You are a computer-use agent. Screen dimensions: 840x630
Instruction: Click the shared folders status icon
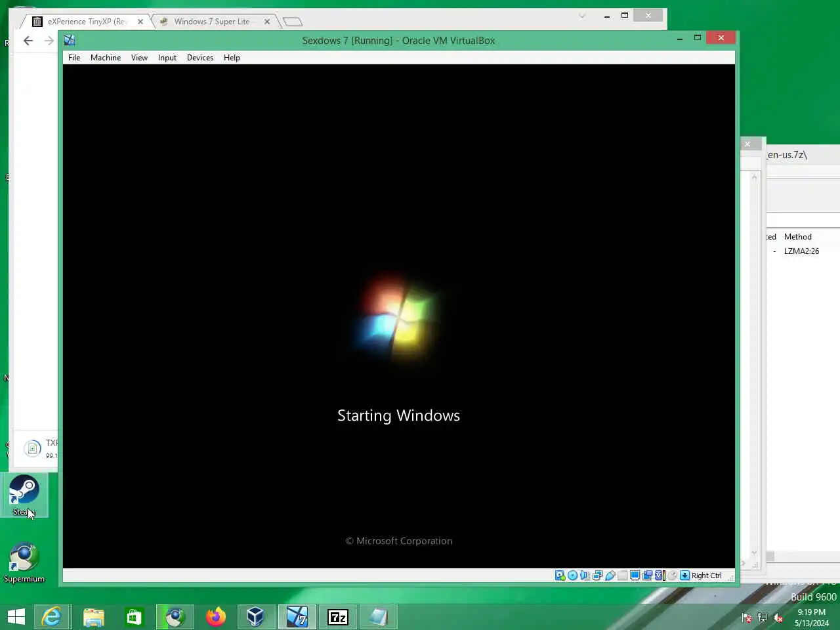[x=622, y=576]
